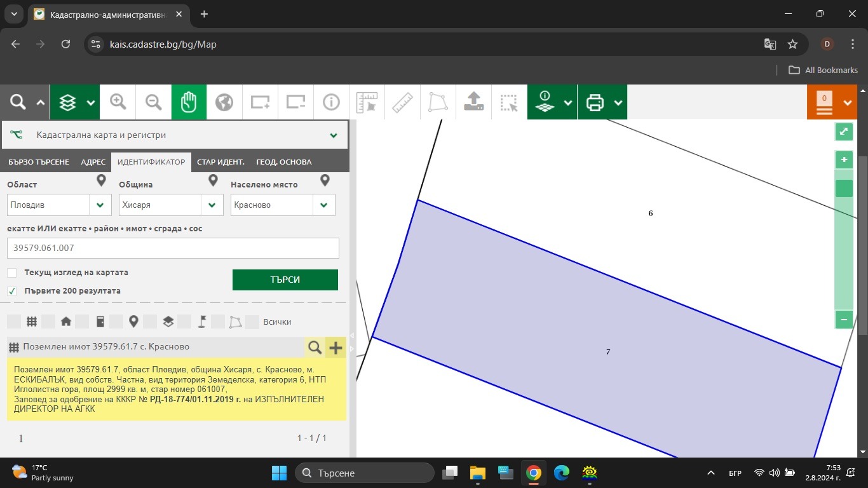The height and width of the screenshot is (488, 868).
Task: Click the upload file icon
Action: [474, 102]
